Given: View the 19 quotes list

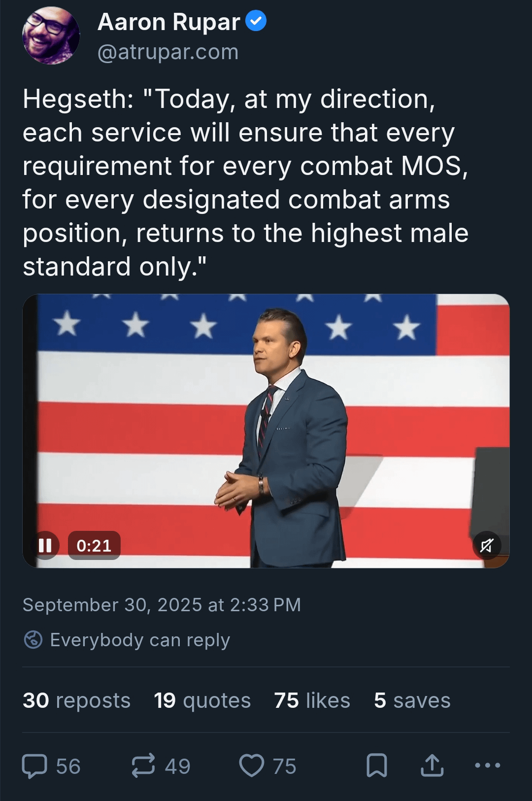Looking at the screenshot, I should click(202, 700).
